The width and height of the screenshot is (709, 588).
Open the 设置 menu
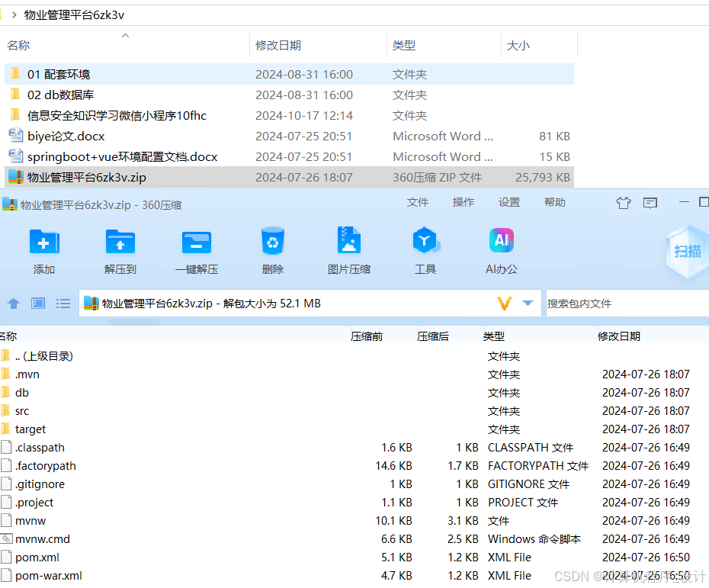pyautogui.click(x=509, y=203)
